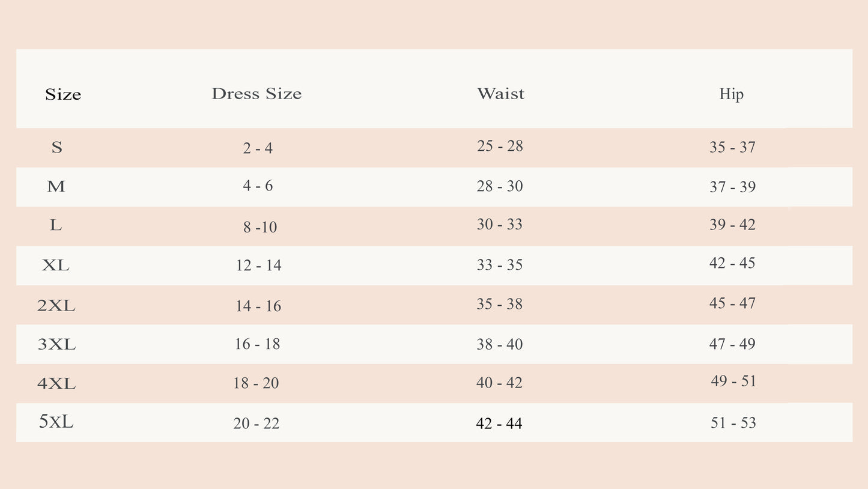The height and width of the screenshot is (489, 868).
Task: Click the Dress Size column header
Action: pos(256,94)
